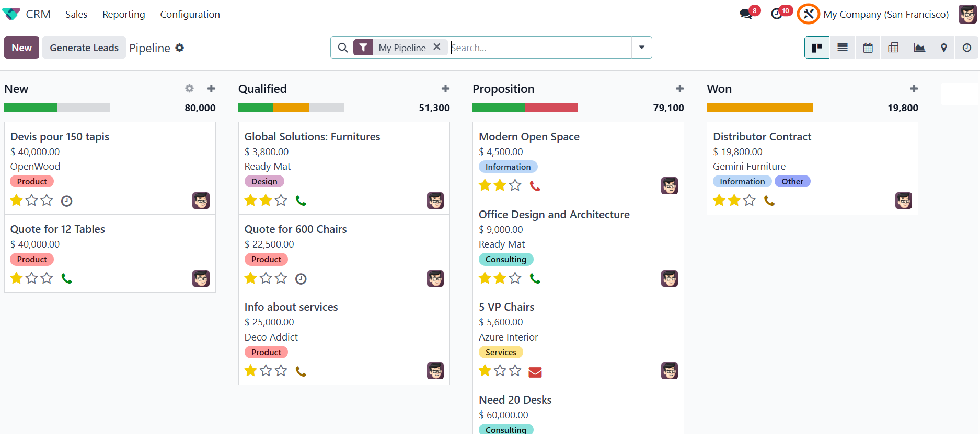
Task: Click the Generate Leads button
Action: coord(84,48)
